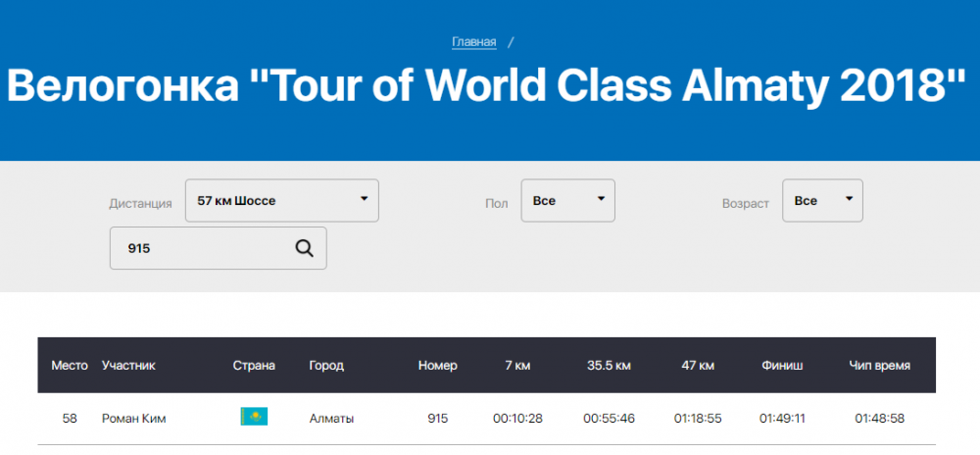
Task: Click the finish time 01:49:11
Action: [x=782, y=419]
